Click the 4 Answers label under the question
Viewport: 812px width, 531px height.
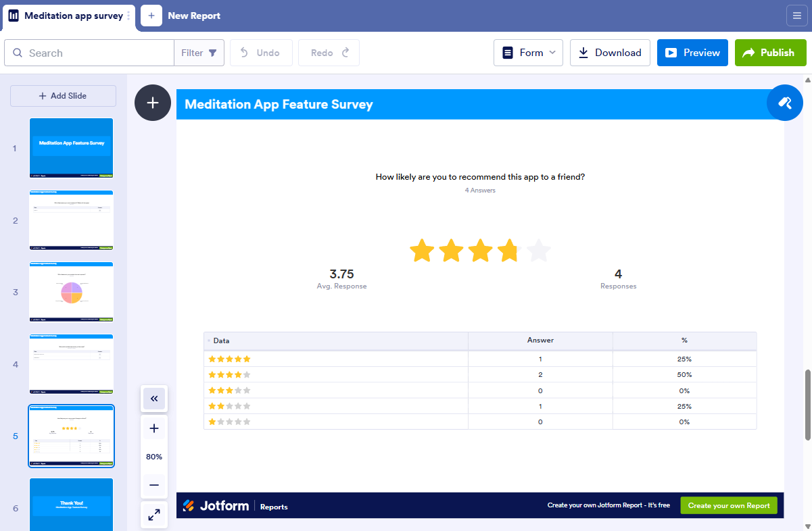[480, 191]
